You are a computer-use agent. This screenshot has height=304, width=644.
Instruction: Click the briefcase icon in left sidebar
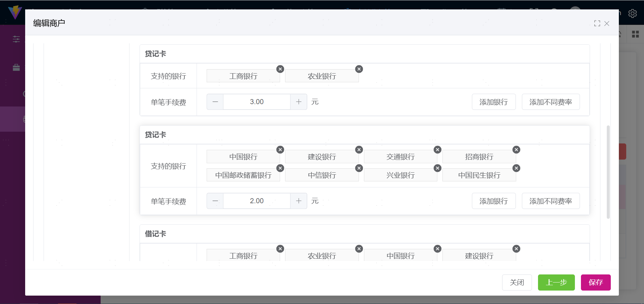(16, 68)
